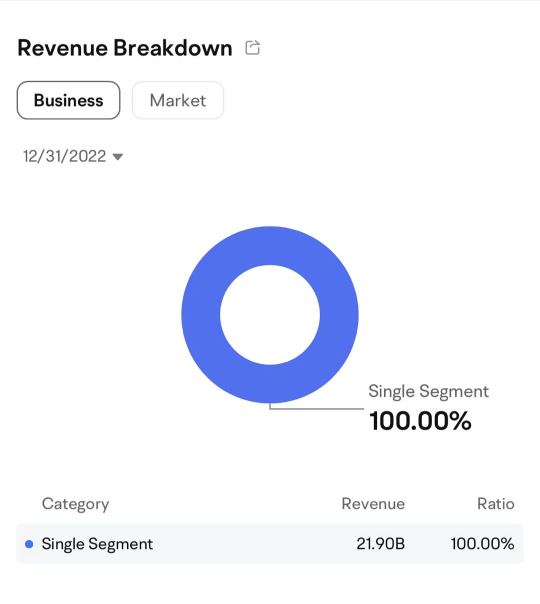Click the blue dot beside Single Segment

pos(29,544)
